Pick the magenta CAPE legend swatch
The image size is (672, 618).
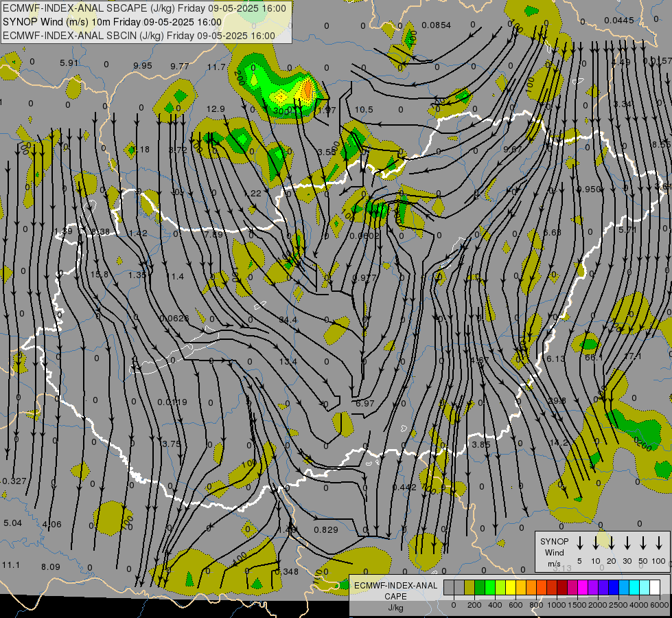coord(583,587)
